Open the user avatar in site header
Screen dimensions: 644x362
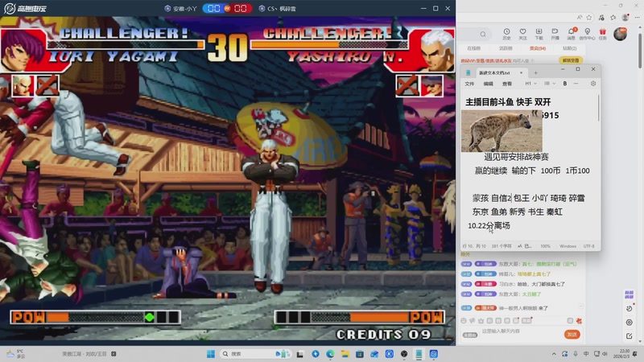(620, 34)
